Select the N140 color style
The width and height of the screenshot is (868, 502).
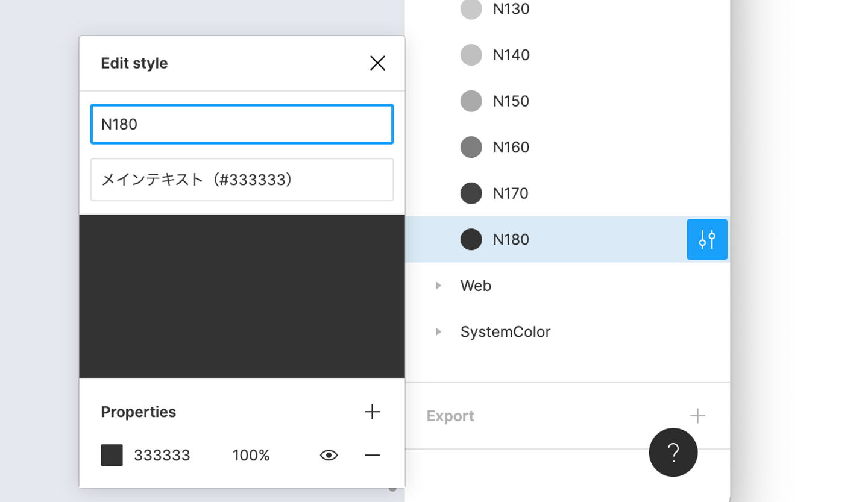tap(511, 55)
